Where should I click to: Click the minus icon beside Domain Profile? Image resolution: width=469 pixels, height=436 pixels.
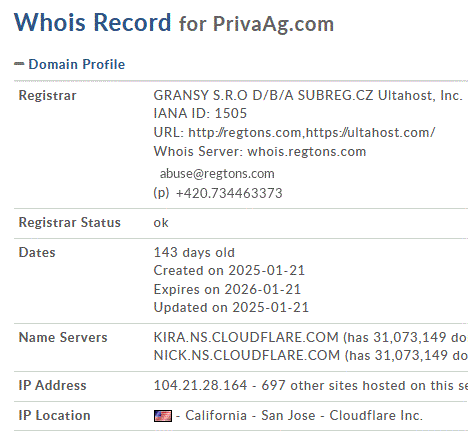pyautogui.click(x=19, y=64)
